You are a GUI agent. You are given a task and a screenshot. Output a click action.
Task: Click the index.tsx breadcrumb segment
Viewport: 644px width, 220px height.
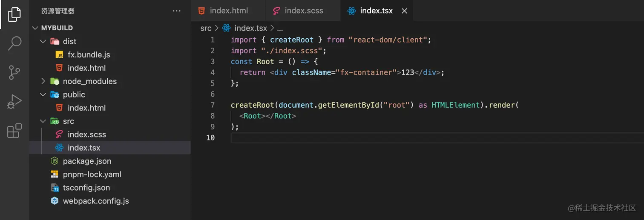tap(251, 28)
